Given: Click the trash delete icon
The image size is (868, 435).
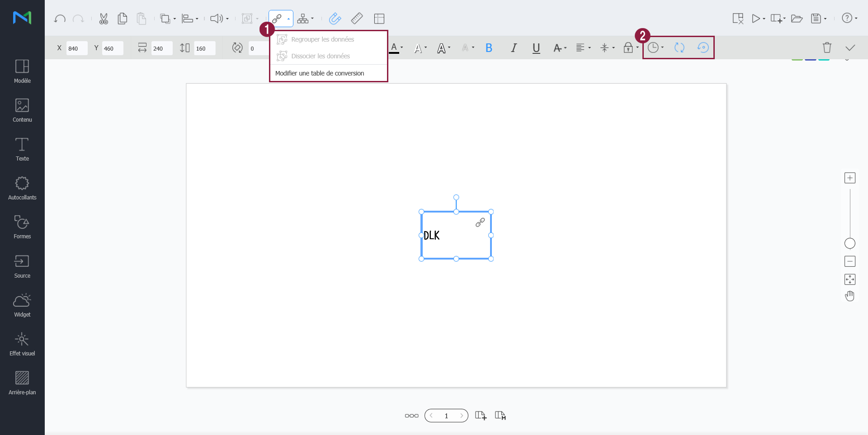Looking at the screenshot, I should pos(827,47).
